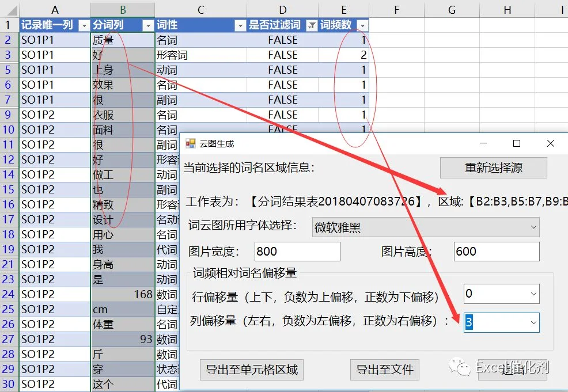The image size is (568, 392).
Task: Expand the 微软雅黑 font selection combo box
Action: [533, 227]
